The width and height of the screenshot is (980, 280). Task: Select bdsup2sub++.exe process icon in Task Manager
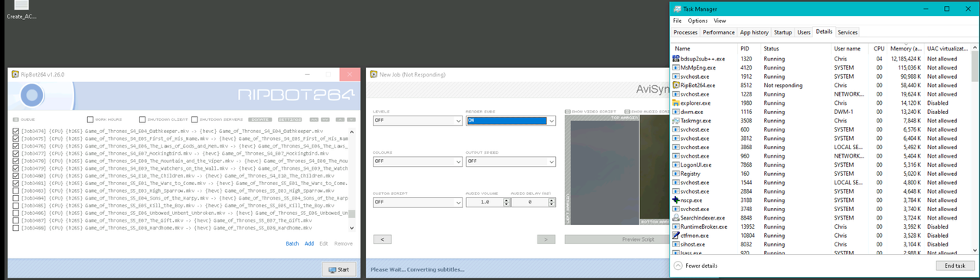675,58
